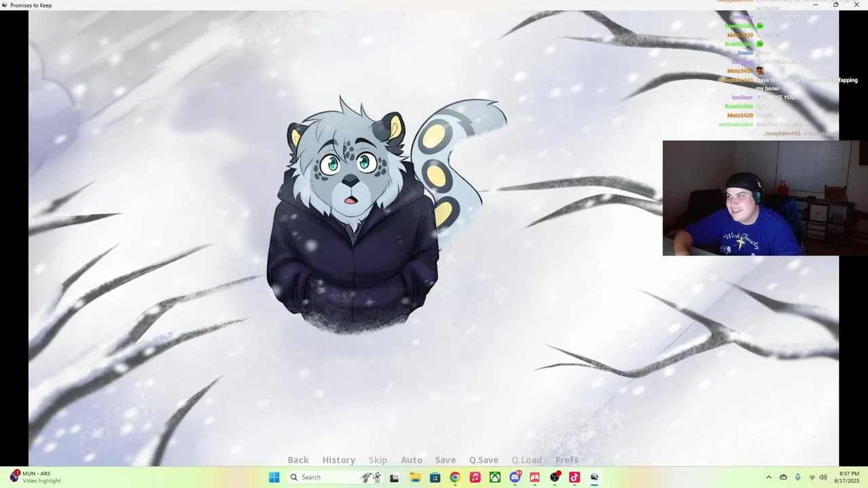Open the dialogue History

point(338,460)
